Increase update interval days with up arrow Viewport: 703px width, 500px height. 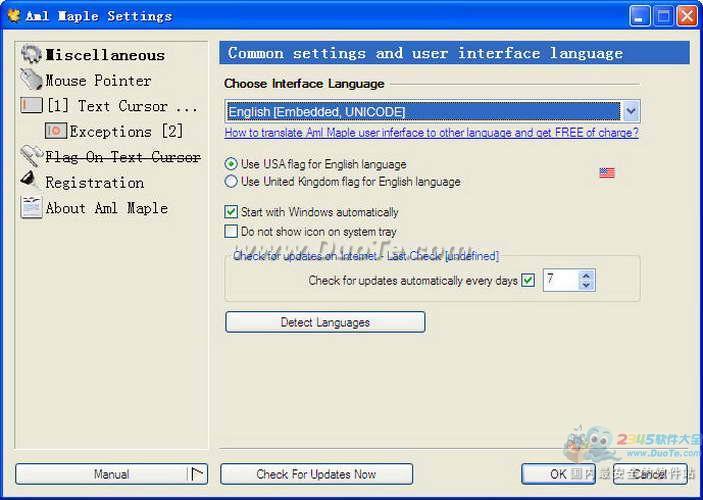586,275
